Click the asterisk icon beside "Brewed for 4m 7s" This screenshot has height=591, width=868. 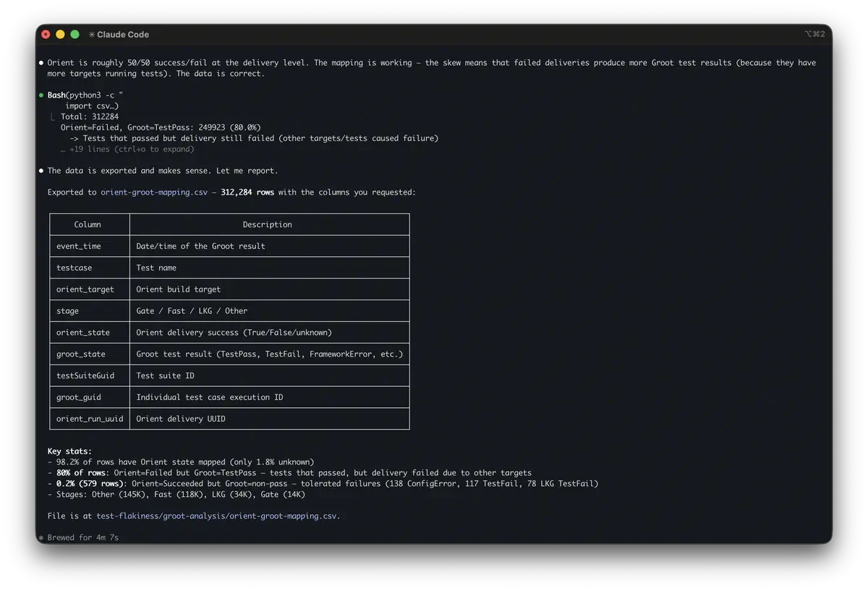click(x=41, y=538)
